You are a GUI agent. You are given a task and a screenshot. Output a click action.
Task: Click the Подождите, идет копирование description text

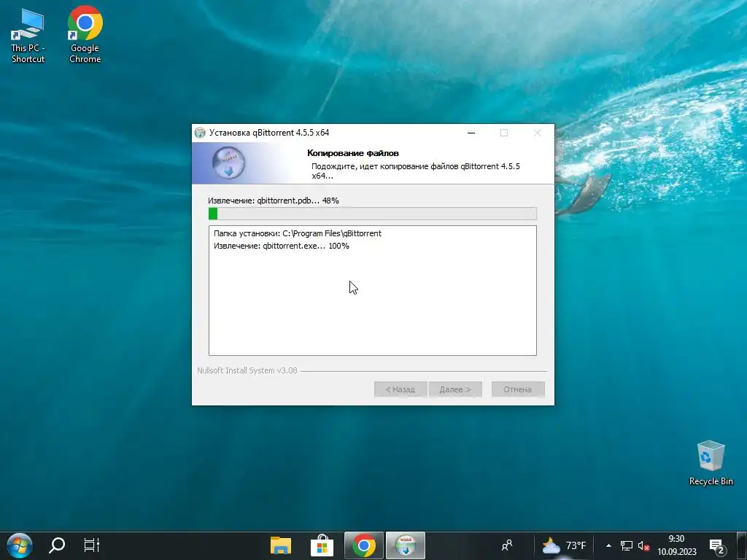(415, 171)
